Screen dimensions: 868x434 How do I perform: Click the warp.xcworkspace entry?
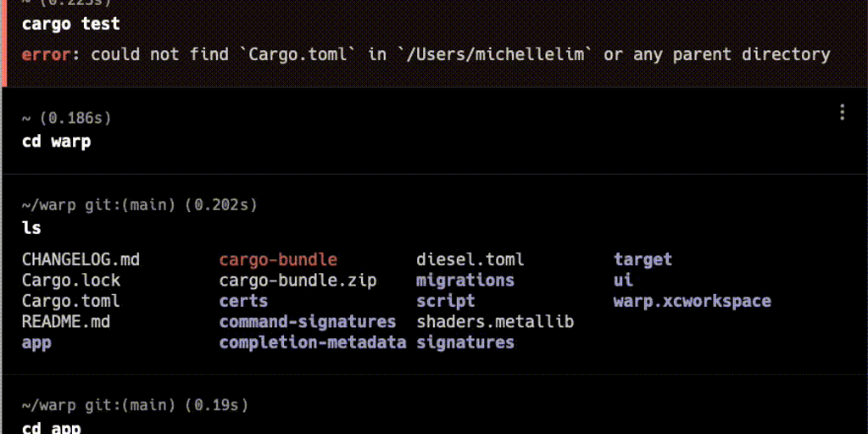[x=692, y=301]
